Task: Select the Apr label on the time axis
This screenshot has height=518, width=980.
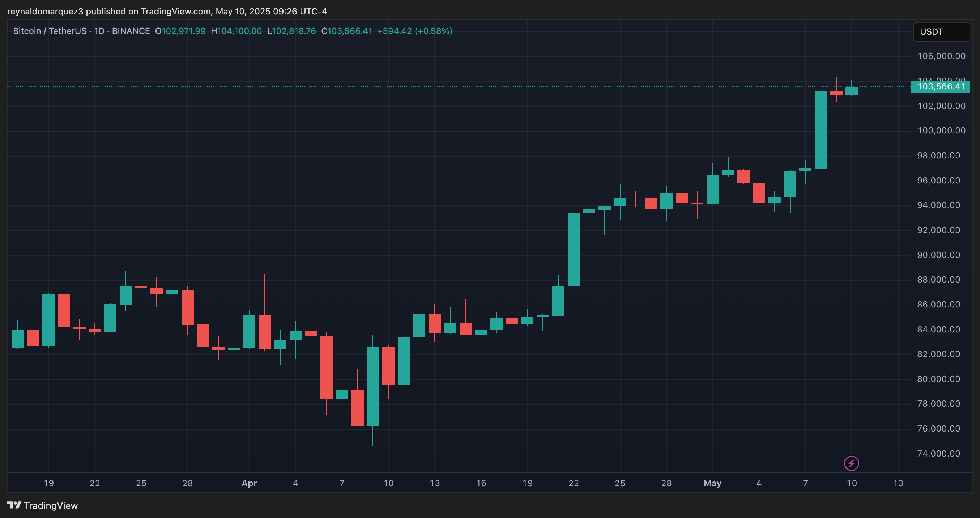Action: (250, 483)
